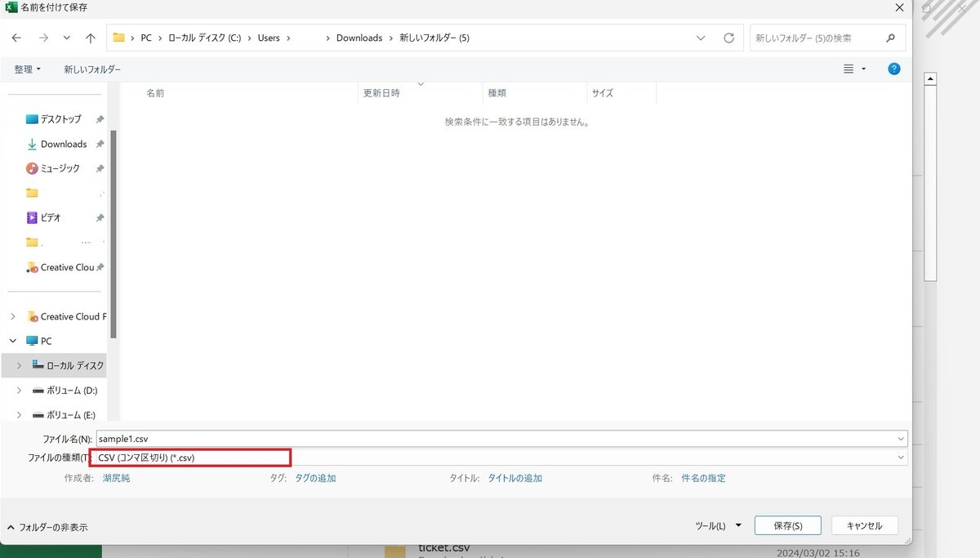Expand the Creative Cloud Files tree node
980x558 pixels.
click(x=13, y=316)
